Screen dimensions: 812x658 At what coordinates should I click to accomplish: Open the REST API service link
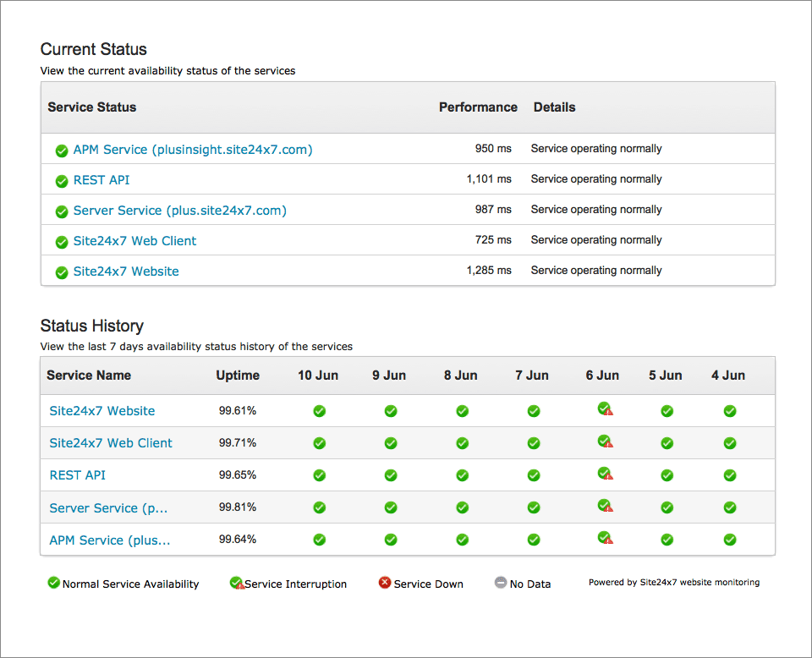click(x=101, y=180)
